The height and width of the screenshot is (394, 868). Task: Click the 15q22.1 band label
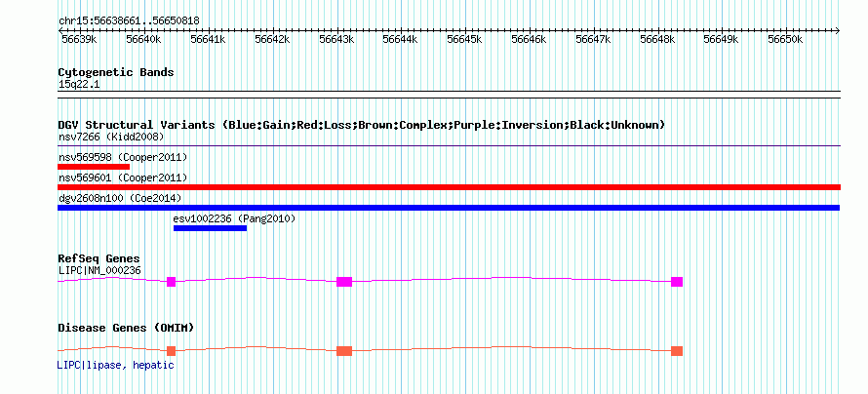point(79,85)
